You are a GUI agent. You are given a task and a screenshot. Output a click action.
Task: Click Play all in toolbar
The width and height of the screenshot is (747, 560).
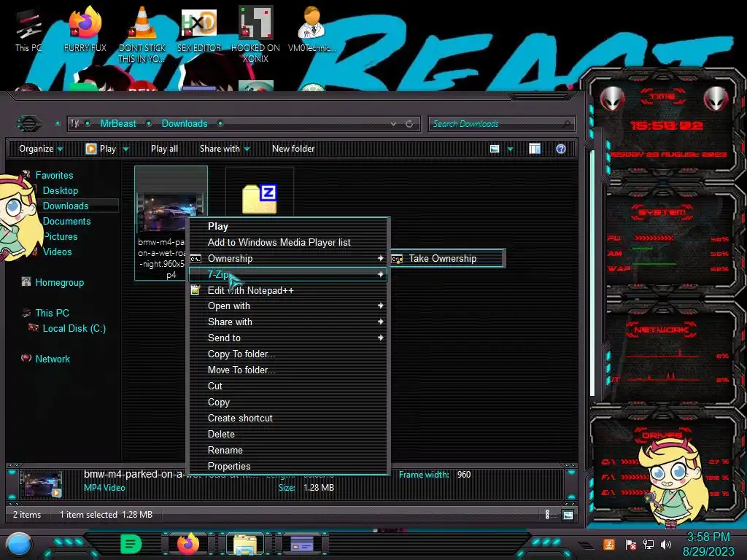tap(164, 149)
